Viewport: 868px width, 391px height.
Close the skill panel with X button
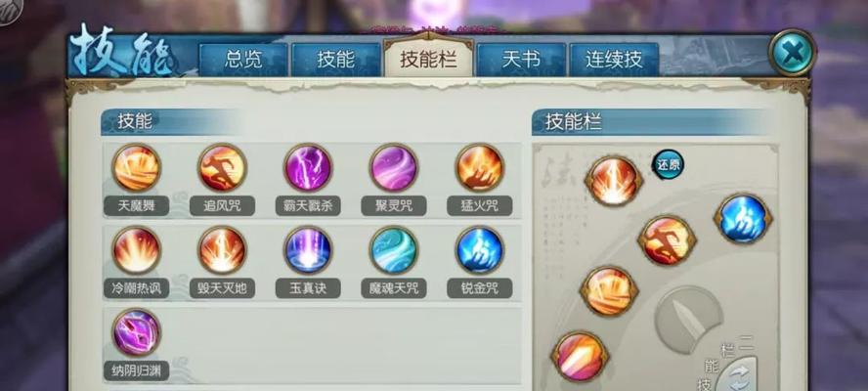[x=793, y=53]
